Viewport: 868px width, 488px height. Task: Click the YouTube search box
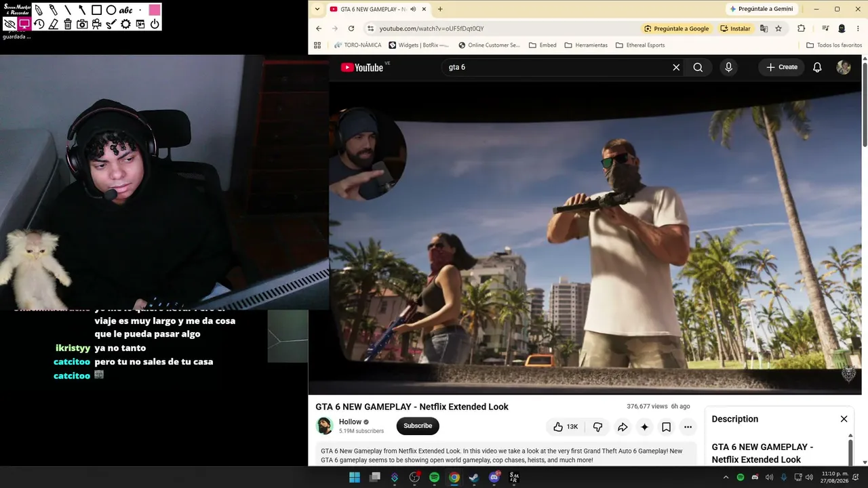tap(556, 67)
